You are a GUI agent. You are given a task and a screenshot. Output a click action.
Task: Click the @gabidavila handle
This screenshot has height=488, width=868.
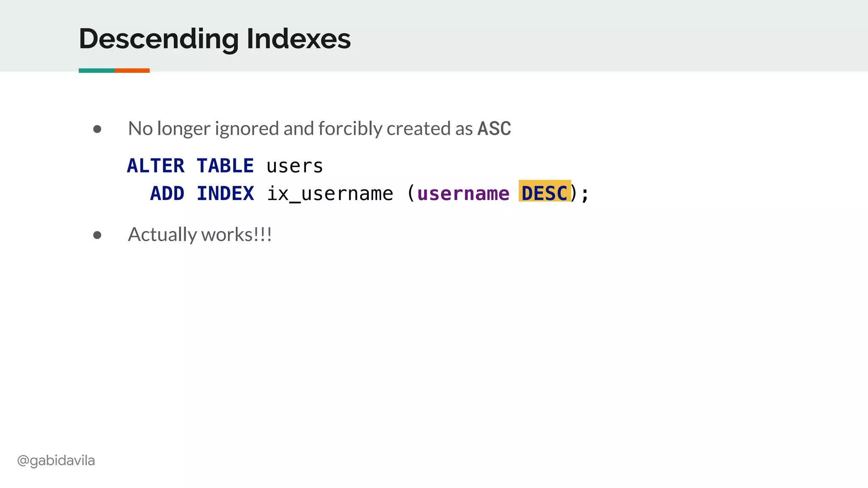click(56, 460)
